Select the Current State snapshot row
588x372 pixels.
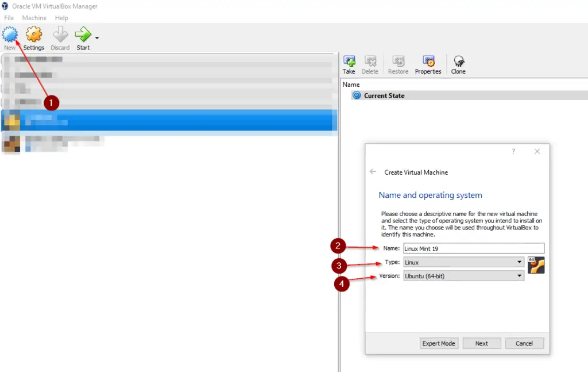coord(469,95)
